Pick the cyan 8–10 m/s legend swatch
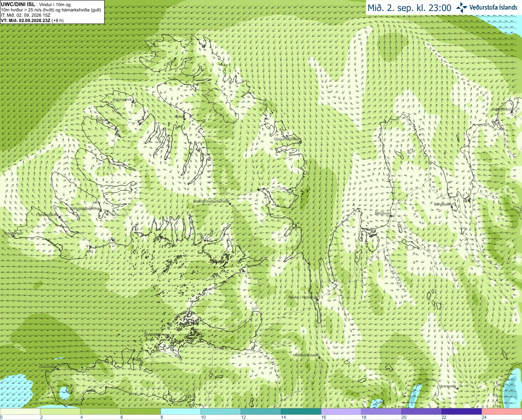This screenshot has height=420, width=522. 181,411
